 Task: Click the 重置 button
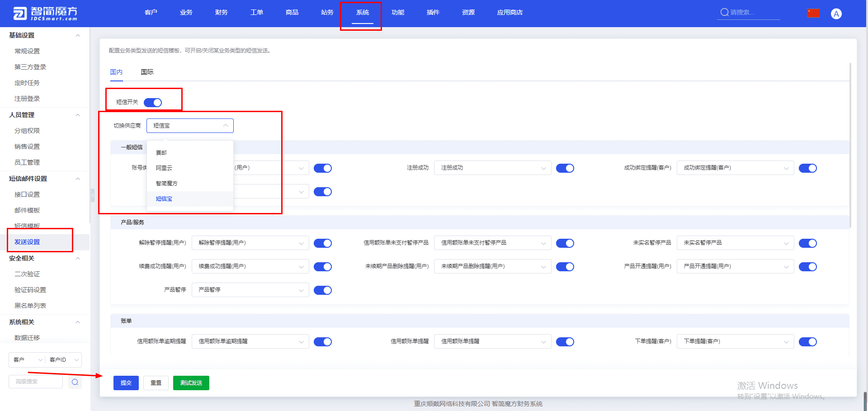point(156,383)
